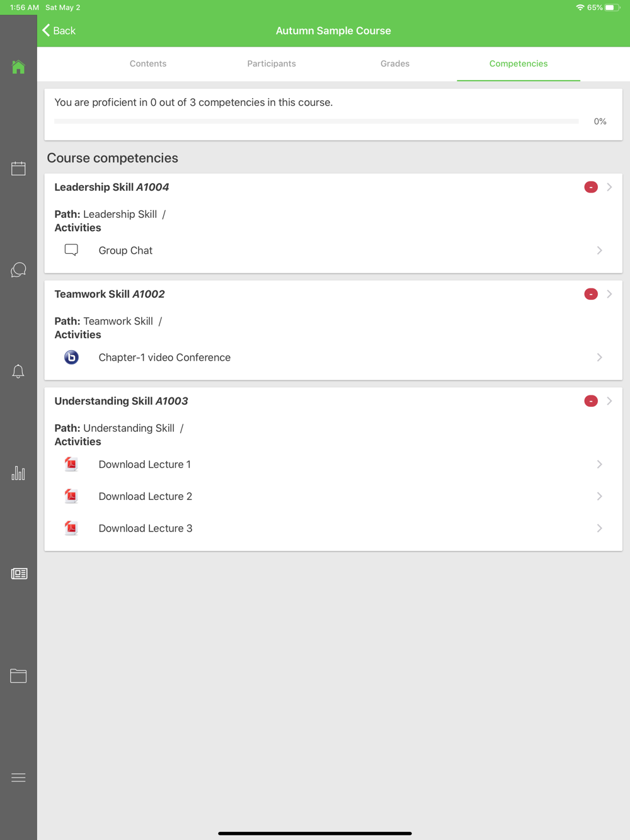630x840 pixels.
Task: Go Back from Autumn Sample Course
Action: (59, 31)
